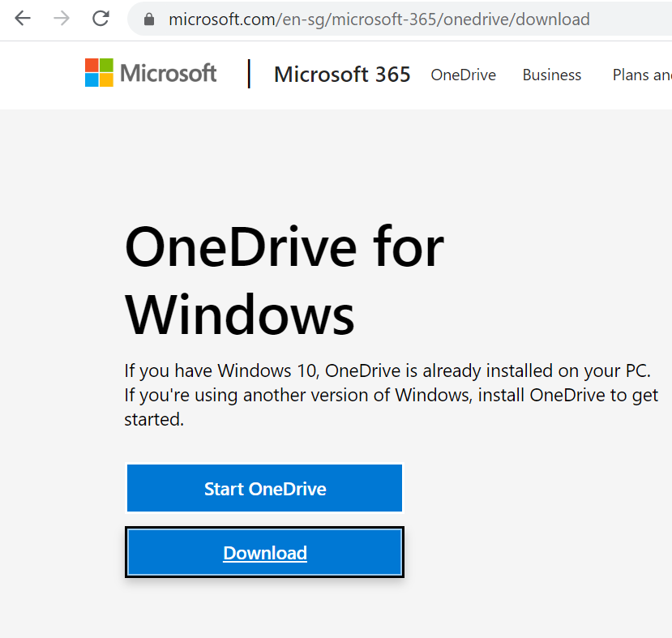Click the browser forward arrow
This screenshot has width=672, height=638.
(x=62, y=19)
